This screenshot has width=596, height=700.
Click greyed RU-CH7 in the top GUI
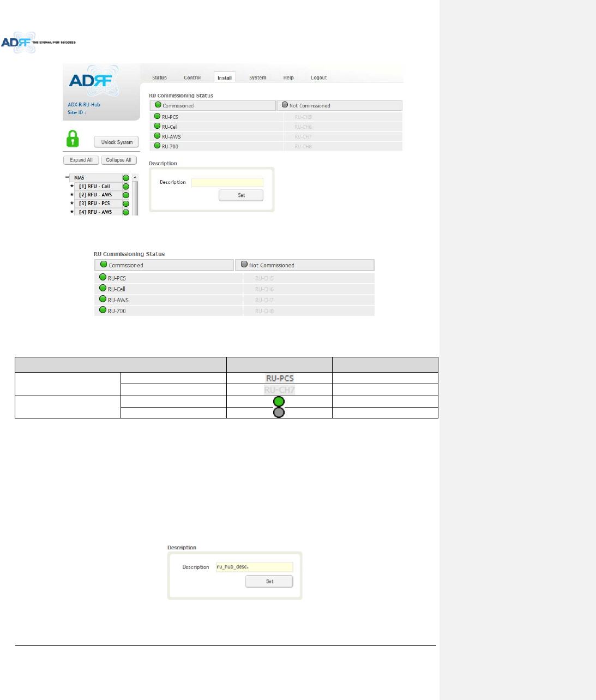[303, 136]
